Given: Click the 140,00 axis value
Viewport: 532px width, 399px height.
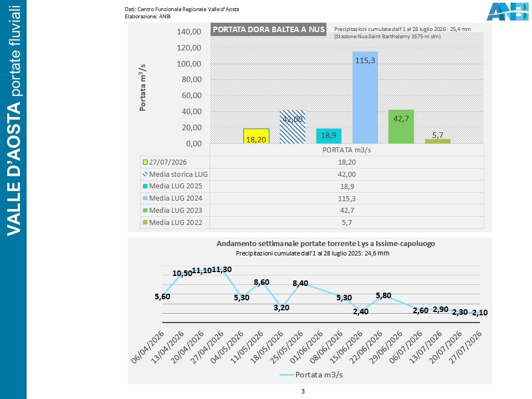Looking at the screenshot, I should point(189,32).
